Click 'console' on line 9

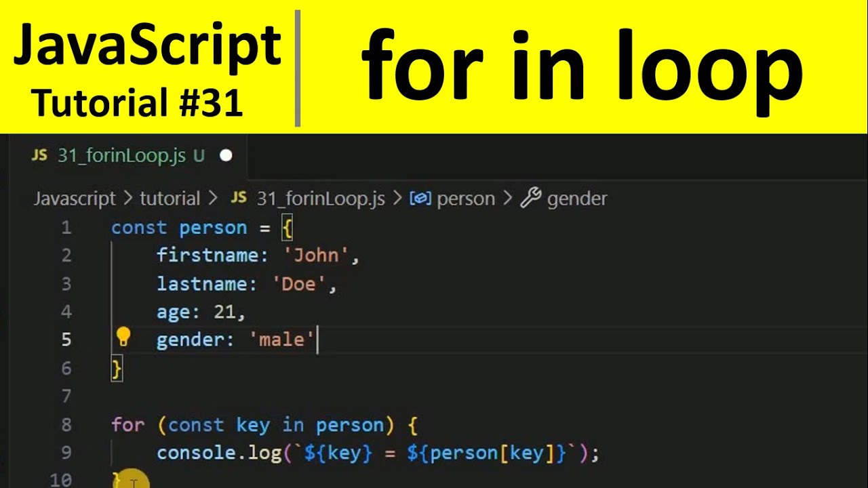pos(196,453)
